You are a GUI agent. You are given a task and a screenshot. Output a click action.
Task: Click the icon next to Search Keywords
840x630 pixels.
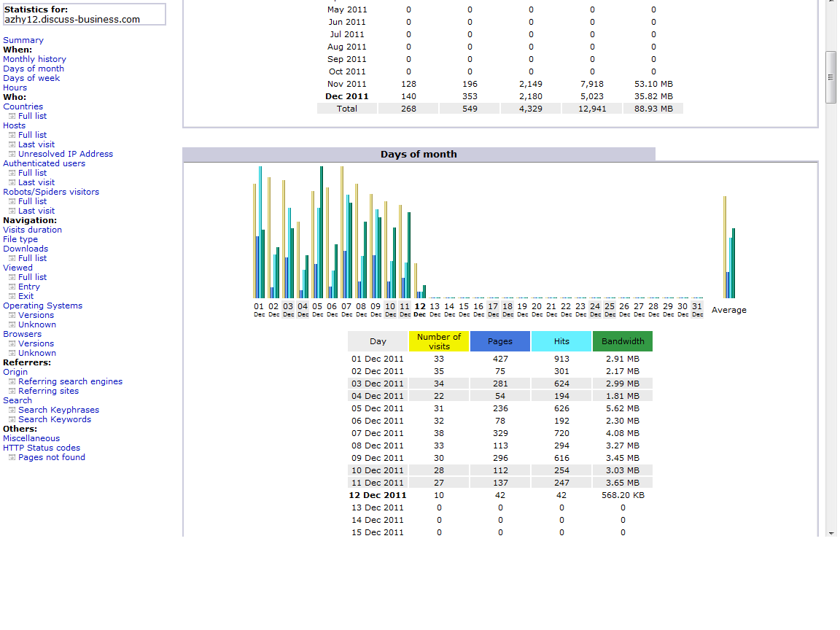12,420
